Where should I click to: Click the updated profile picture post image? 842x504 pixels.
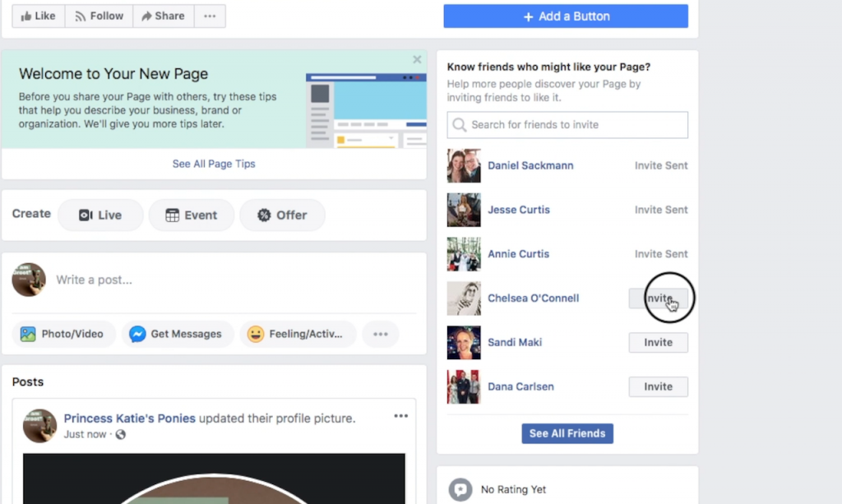pyautogui.click(x=214, y=479)
